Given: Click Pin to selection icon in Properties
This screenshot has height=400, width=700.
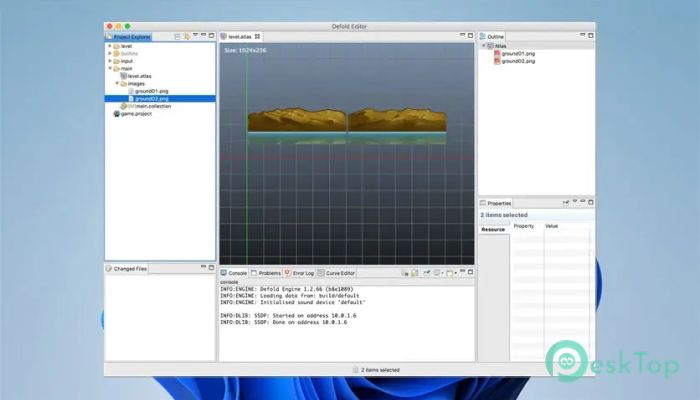Looking at the screenshot, I should pos(566,202).
